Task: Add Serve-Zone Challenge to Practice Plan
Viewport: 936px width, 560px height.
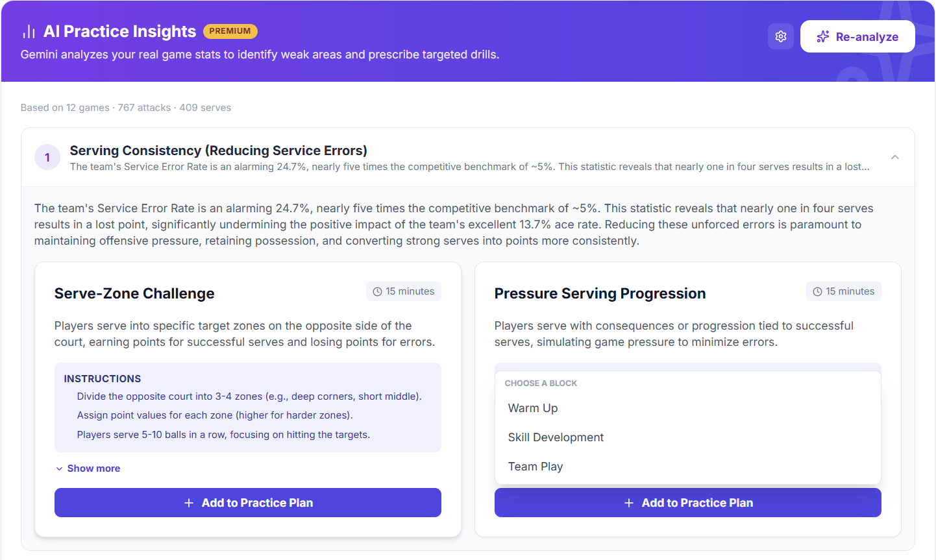Action: pos(247,502)
